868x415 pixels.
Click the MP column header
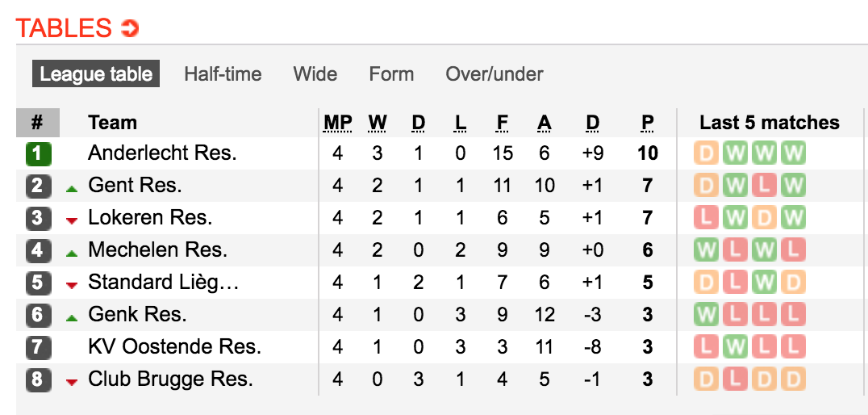[x=338, y=123]
